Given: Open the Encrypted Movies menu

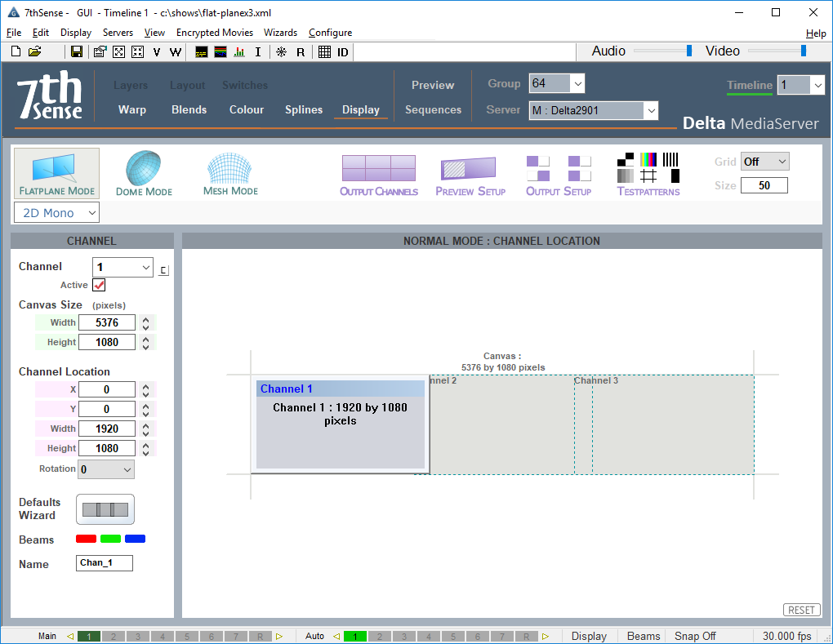Looking at the screenshot, I should [215, 33].
